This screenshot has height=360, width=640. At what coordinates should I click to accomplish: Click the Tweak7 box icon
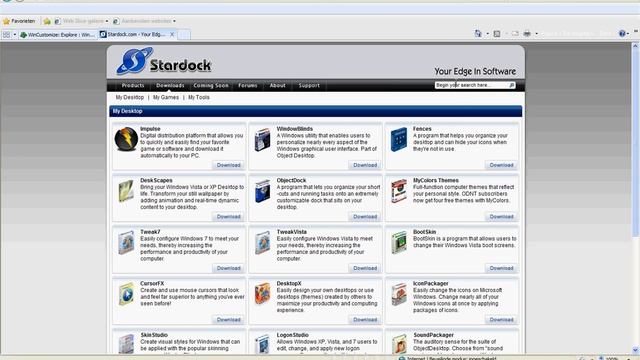(x=126, y=242)
